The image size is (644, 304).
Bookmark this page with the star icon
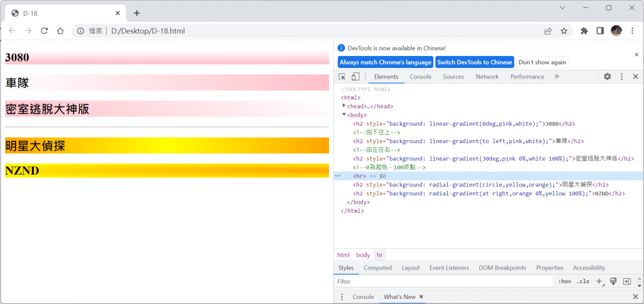pyautogui.click(x=564, y=31)
